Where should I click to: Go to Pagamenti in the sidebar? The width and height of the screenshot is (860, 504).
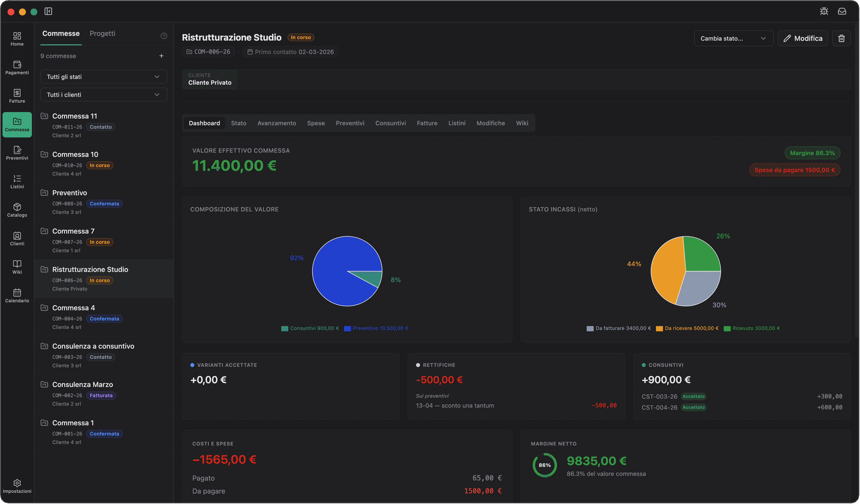tap(17, 67)
